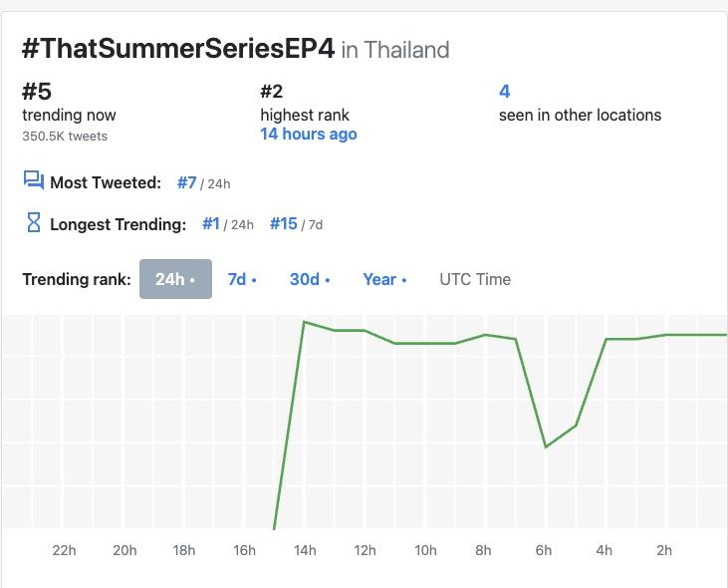Switch to the 30d trending rank view
728x588 pixels.
(309, 279)
